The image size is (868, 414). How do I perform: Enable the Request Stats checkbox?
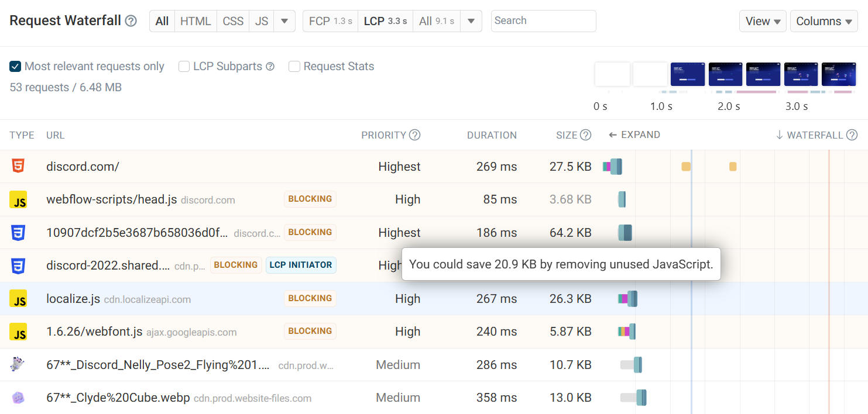coord(294,67)
